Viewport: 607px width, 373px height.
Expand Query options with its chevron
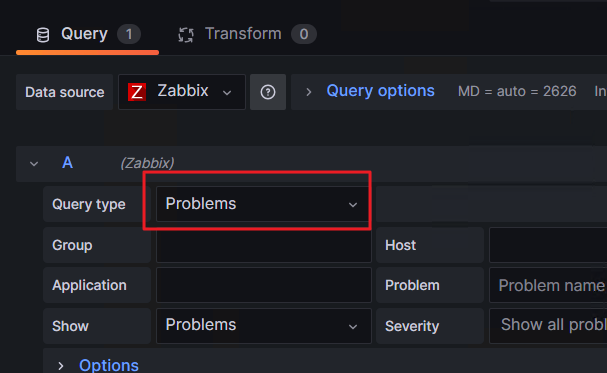(309, 92)
